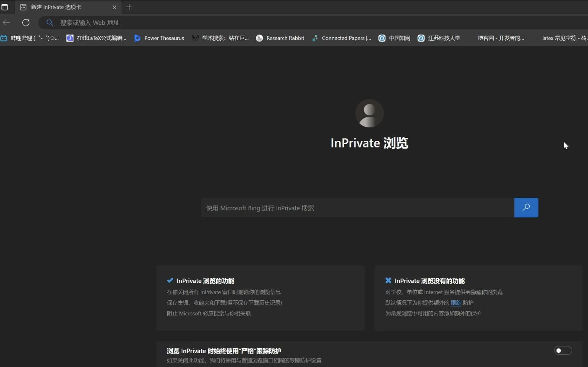Image resolution: width=588 pixels, height=367 pixels.
Task: Select the 新建 InPrivate 选项卡 tab
Action: (68, 7)
